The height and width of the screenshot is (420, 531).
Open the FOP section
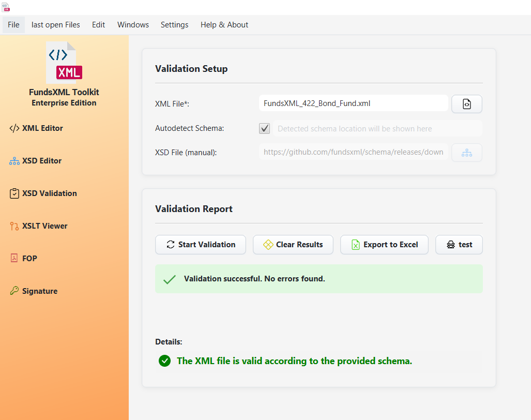(x=23, y=259)
